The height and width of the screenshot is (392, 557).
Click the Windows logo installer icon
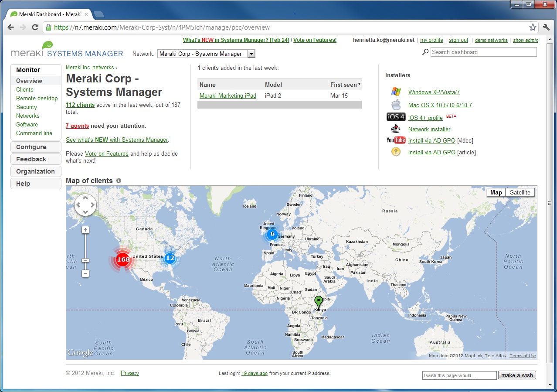(396, 92)
